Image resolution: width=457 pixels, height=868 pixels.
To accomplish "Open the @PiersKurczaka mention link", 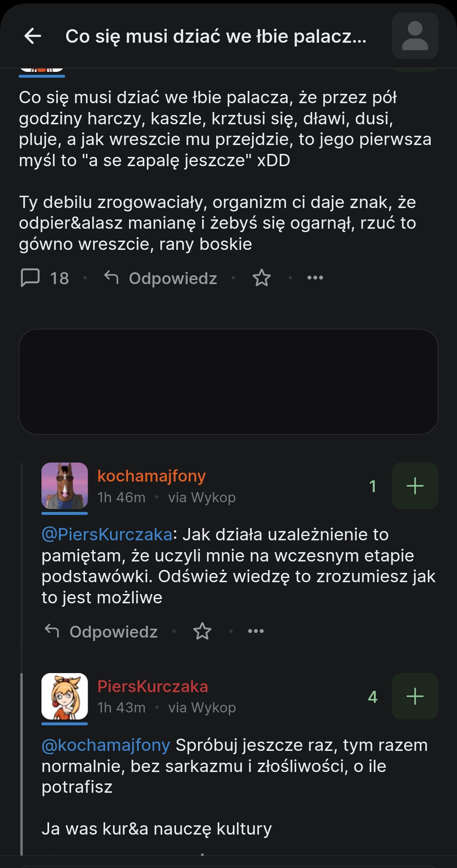I will tap(107, 534).
